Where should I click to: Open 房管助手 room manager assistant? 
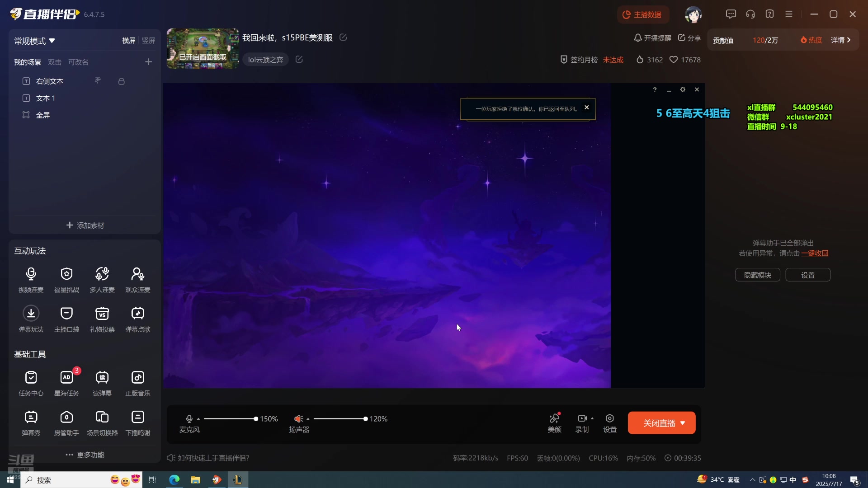tap(66, 423)
